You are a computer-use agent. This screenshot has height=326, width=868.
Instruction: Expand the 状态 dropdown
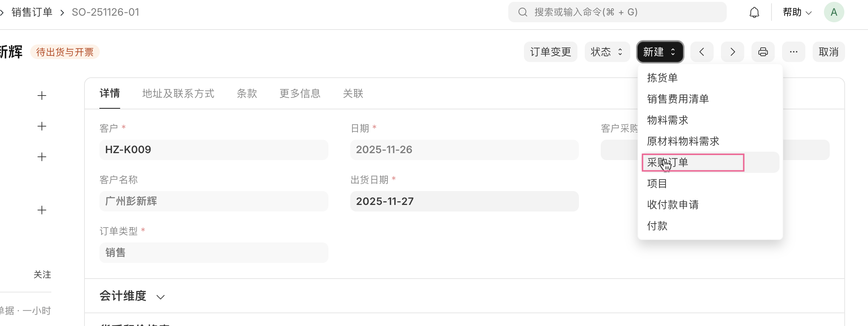point(607,52)
